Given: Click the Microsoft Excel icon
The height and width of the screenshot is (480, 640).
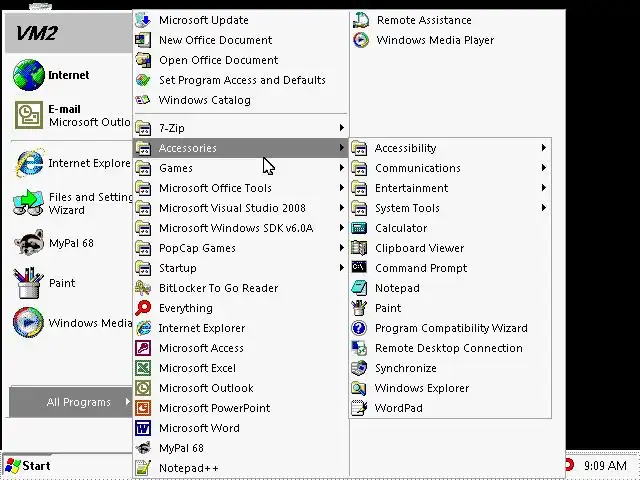Looking at the screenshot, I should point(143,368).
